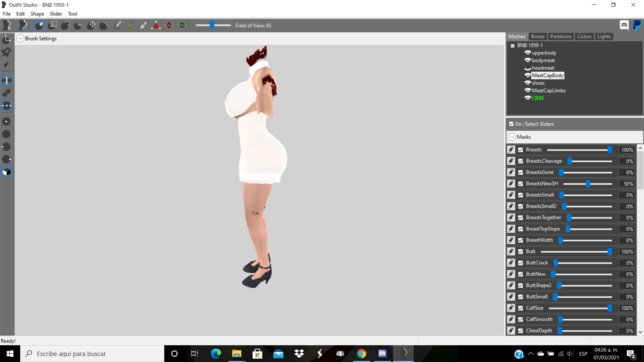Switch to the Lights tab
644x362 pixels.
coord(604,37)
